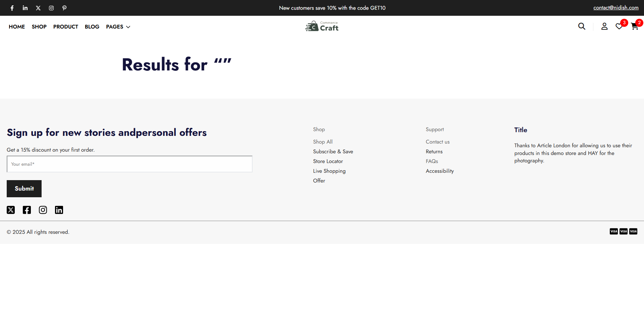Click the search magnifier icon

point(582,26)
